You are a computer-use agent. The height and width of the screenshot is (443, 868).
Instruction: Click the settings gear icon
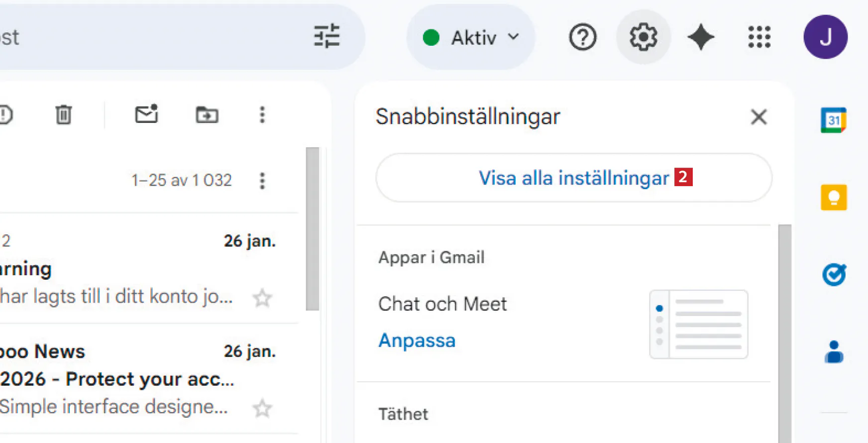(x=643, y=37)
